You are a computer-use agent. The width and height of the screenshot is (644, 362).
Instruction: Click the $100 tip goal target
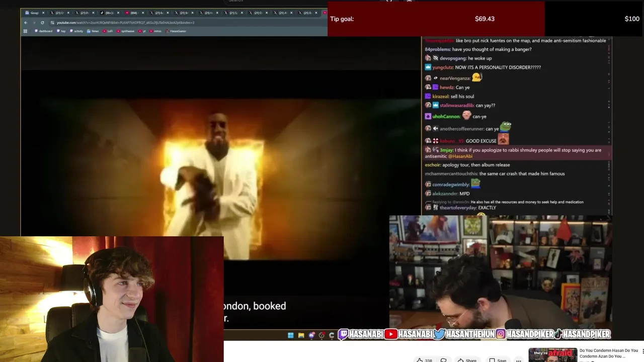[632, 19]
